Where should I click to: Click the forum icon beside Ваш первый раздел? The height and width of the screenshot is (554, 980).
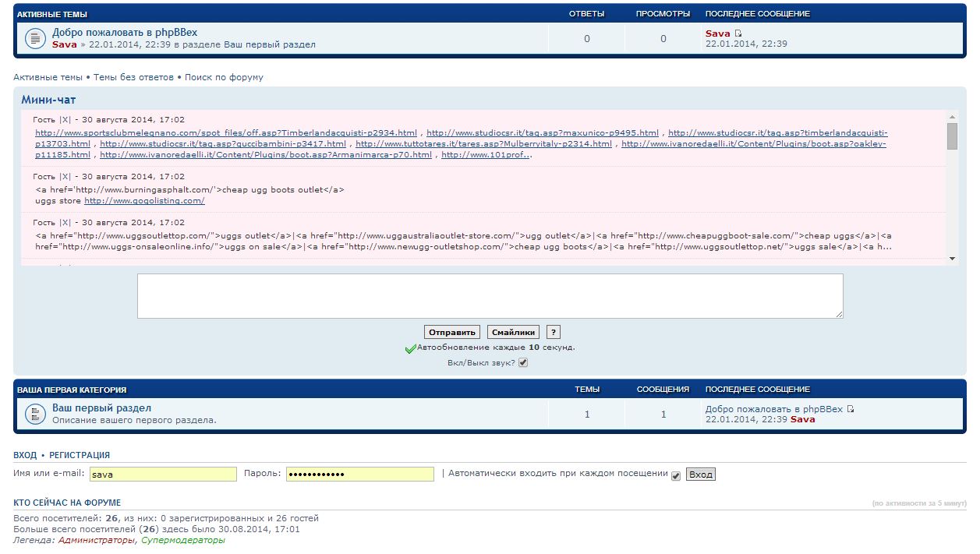click(x=35, y=415)
